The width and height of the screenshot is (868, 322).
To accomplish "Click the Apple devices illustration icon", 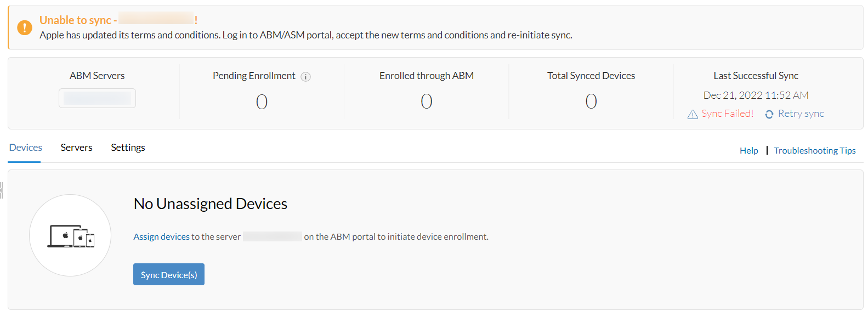I will 70,235.
